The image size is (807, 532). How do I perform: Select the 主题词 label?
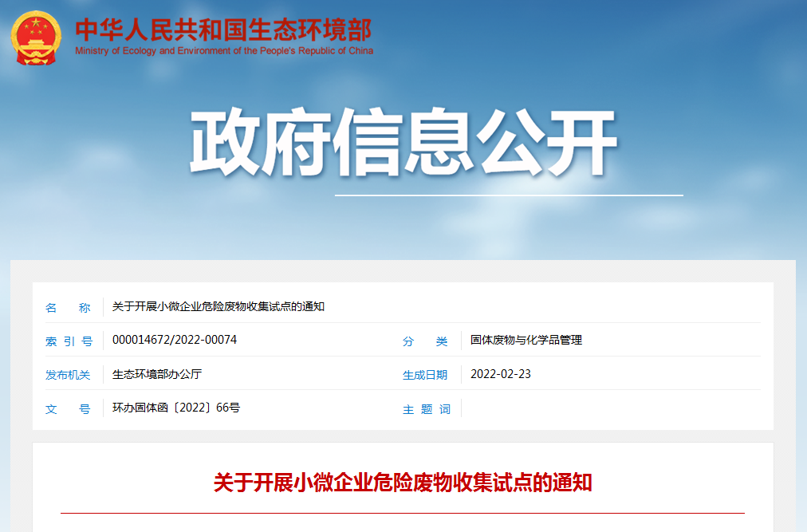[x=427, y=409]
